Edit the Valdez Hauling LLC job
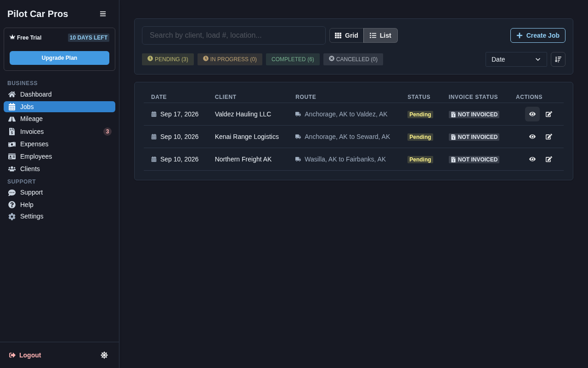This screenshot has width=588, height=368. point(549,114)
